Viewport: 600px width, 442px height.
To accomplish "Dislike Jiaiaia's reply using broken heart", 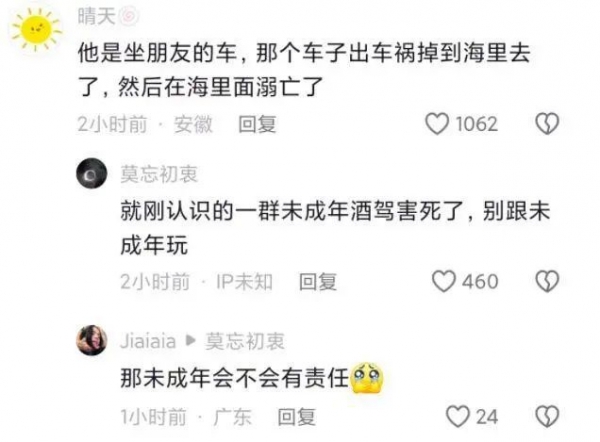I will point(547,416).
